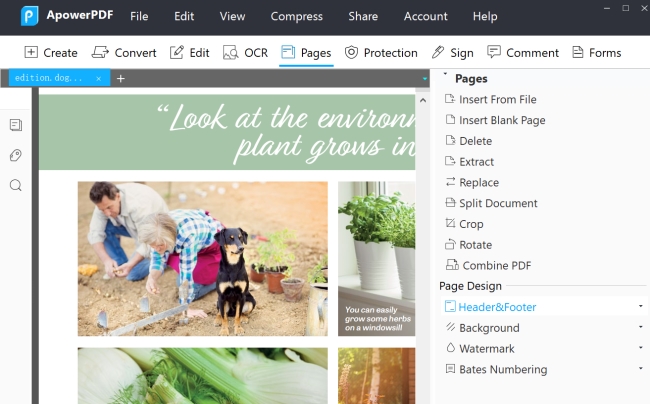The height and width of the screenshot is (404, 650).
Task: Click the Page Design section heading
Action: [470, 286]
